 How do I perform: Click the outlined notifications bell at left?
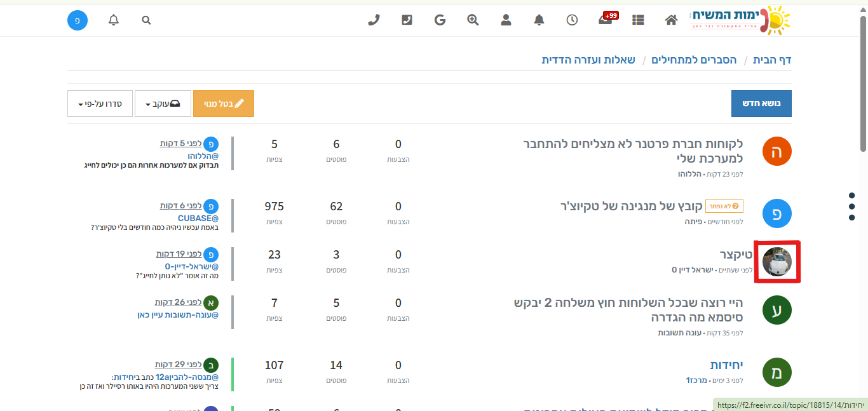click(114, 20)
